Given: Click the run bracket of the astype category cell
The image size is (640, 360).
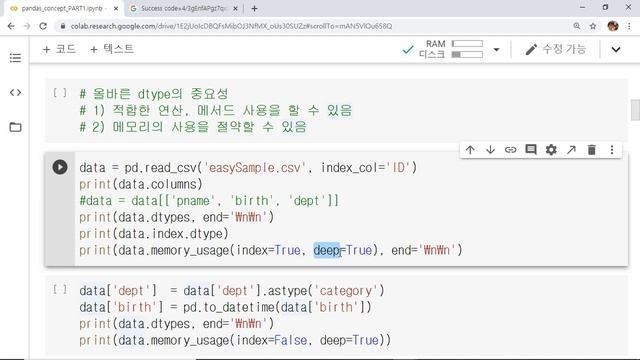Looking at the screenshot, I should [60, 289].
